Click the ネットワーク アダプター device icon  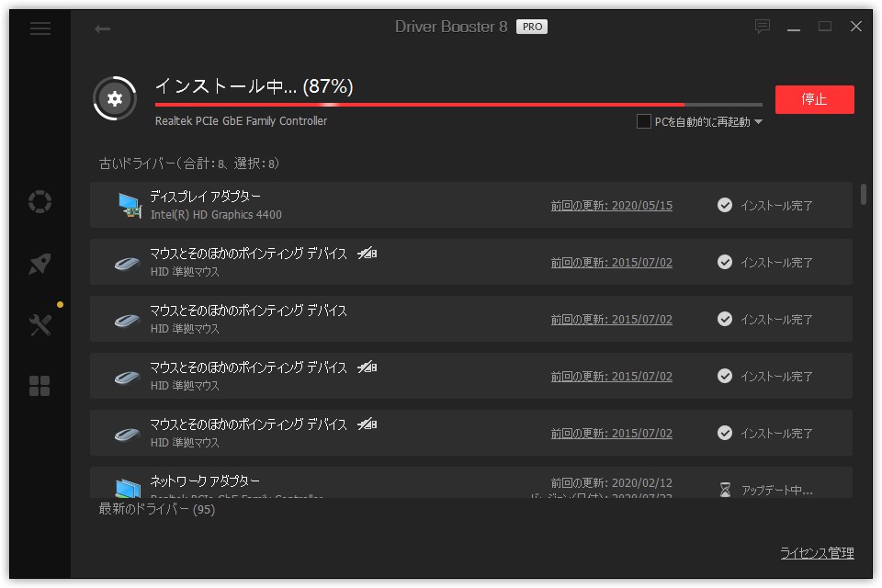(x=128, y=488)
